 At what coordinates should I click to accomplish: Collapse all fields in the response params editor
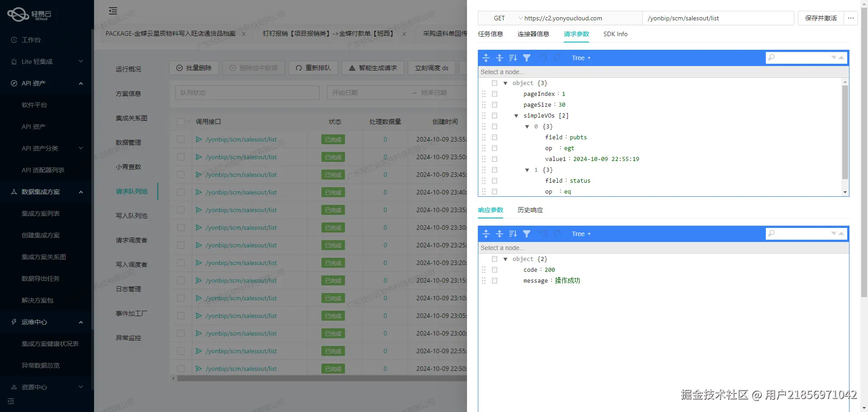point(500,234)
